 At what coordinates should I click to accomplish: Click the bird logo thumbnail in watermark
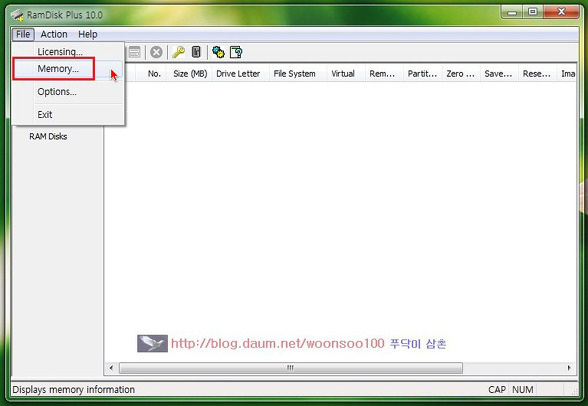point(152,343)
